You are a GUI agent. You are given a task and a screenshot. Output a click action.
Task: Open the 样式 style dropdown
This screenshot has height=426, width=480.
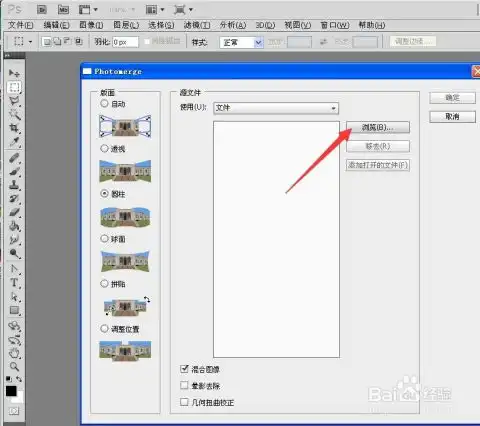[x=241, y=42]
